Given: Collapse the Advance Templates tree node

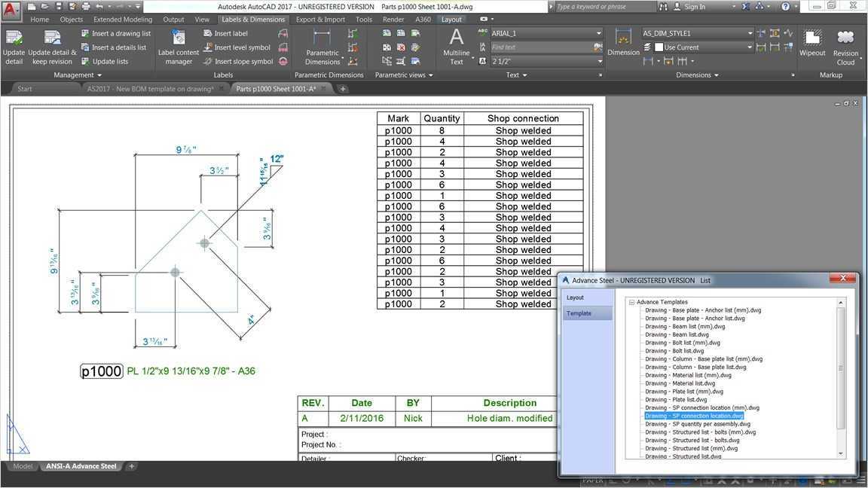Looking at the screenshot, I should click(631, 302).
